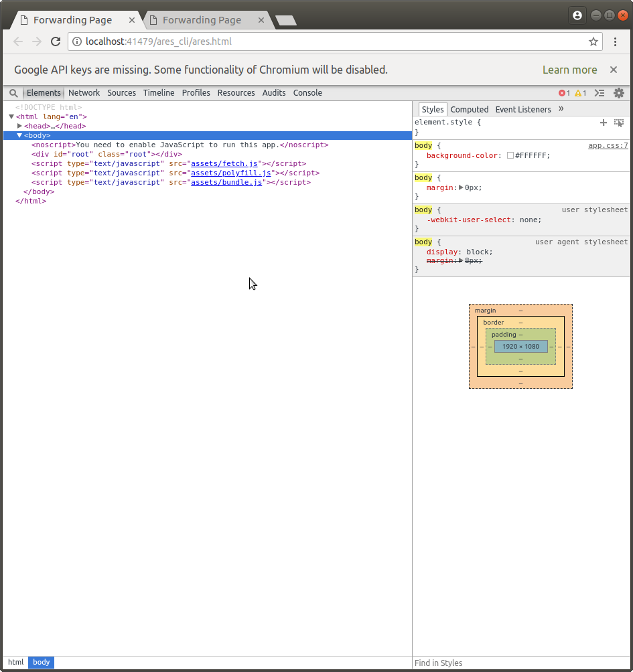Open the Resources panel
This screenshot has width=633, height=672.
[236, 93]
